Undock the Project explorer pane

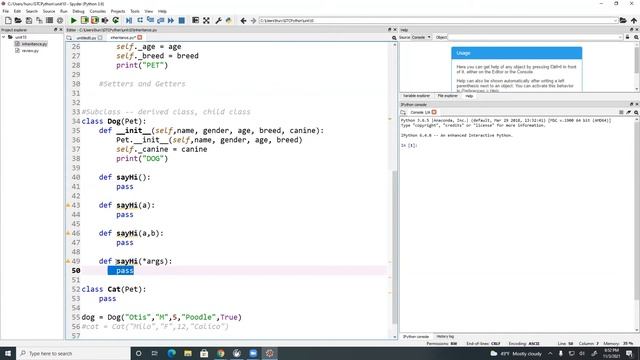point(56,30)
